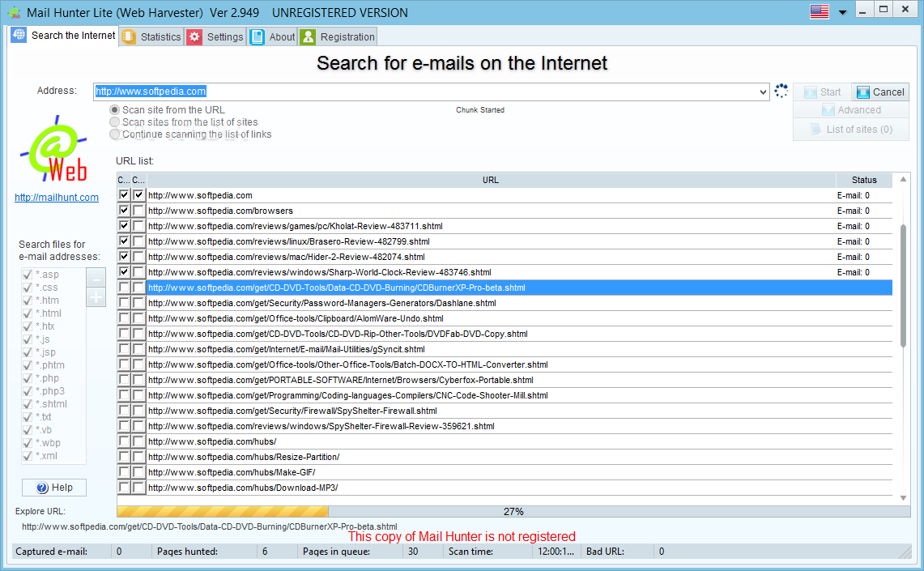The image size is (924, 571).
Task: Toggle second checkbox of http://www.softpedia.com row
Action: point(138,195)
